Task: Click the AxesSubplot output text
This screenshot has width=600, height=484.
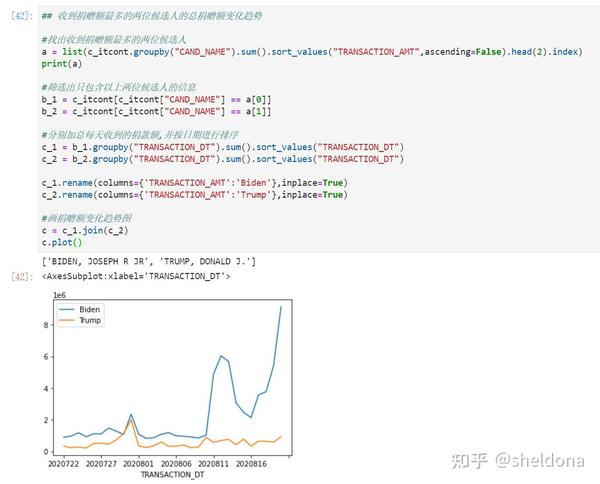Action: 136,275
